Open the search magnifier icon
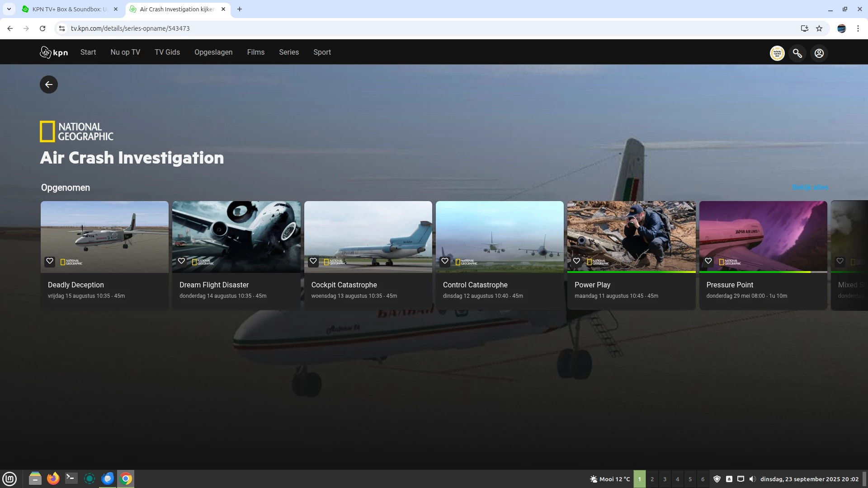The height and width of the screenshot is (488, 868). [797, 53]
